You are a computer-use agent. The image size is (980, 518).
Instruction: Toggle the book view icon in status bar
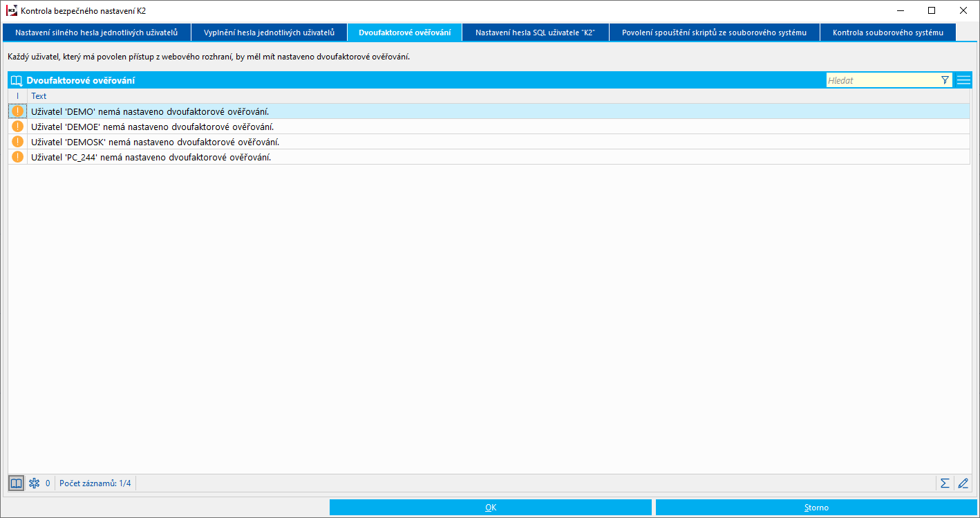(17, 483)
